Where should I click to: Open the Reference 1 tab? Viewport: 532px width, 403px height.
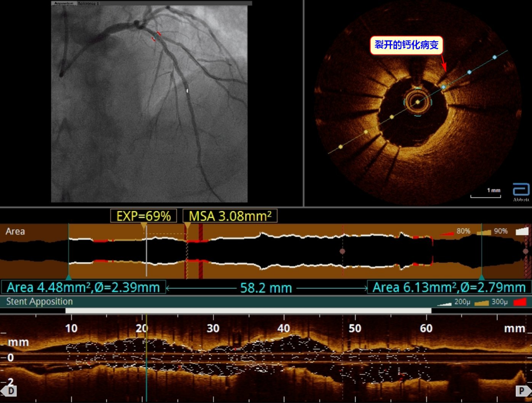88,3
